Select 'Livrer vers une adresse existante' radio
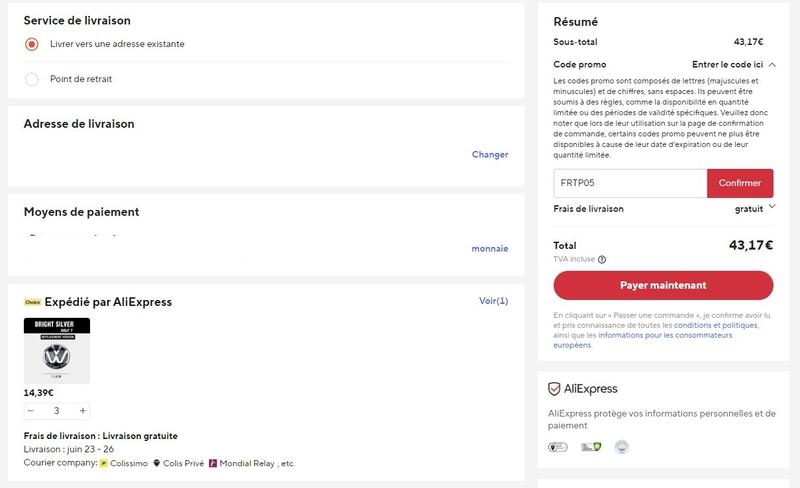The image size is (800, 488). [x=32, y=44]
